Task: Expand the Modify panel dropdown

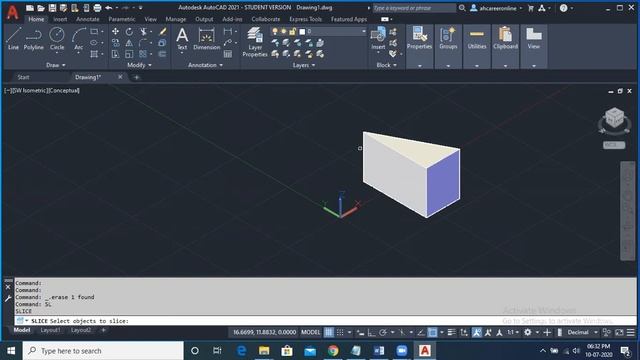Action: [x=139, y=65]
